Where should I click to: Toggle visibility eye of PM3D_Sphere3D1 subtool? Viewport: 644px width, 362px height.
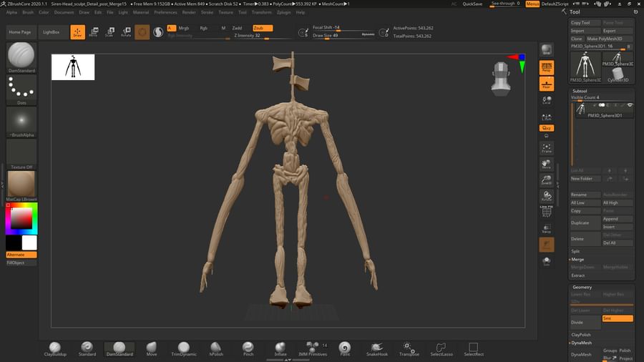tap(630, 105)
